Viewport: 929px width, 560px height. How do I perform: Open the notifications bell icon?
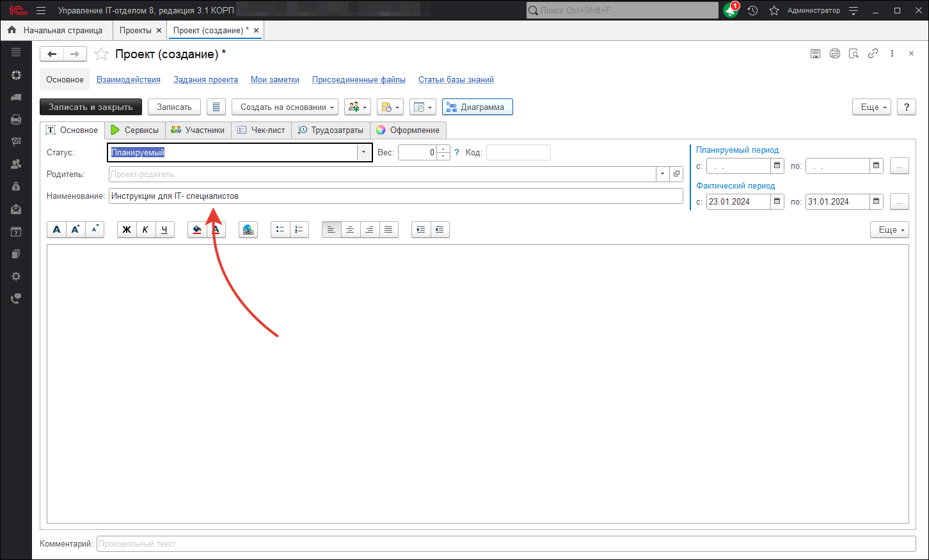tap(731, 10)
